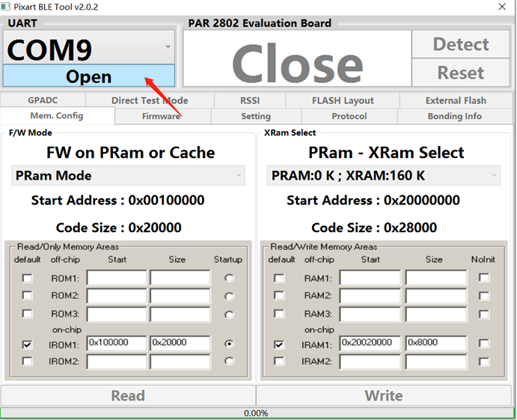
Task: Enable the ROM1 default checkbox
Action: tap(28, 279)
